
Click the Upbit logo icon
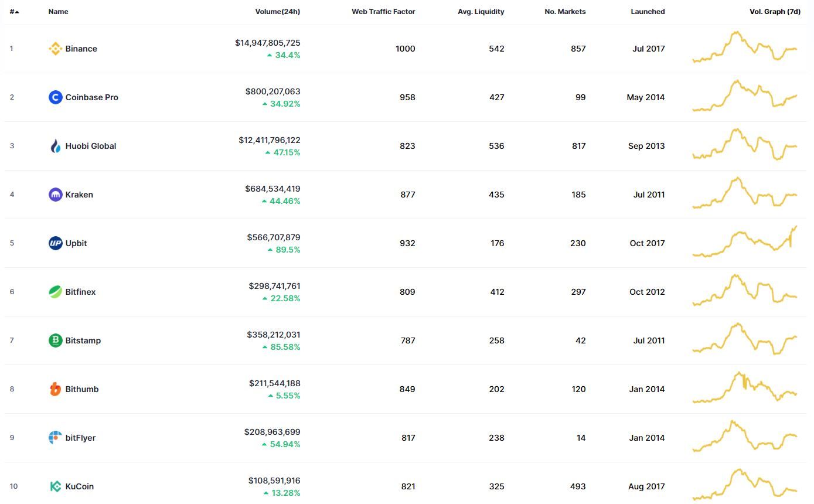(x=55, y=243)
